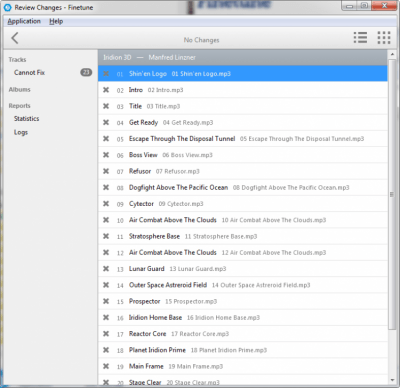400x388 pixels.
Task: Select the Tracks heading in sidebar
Action: click(x=17, y=60)
